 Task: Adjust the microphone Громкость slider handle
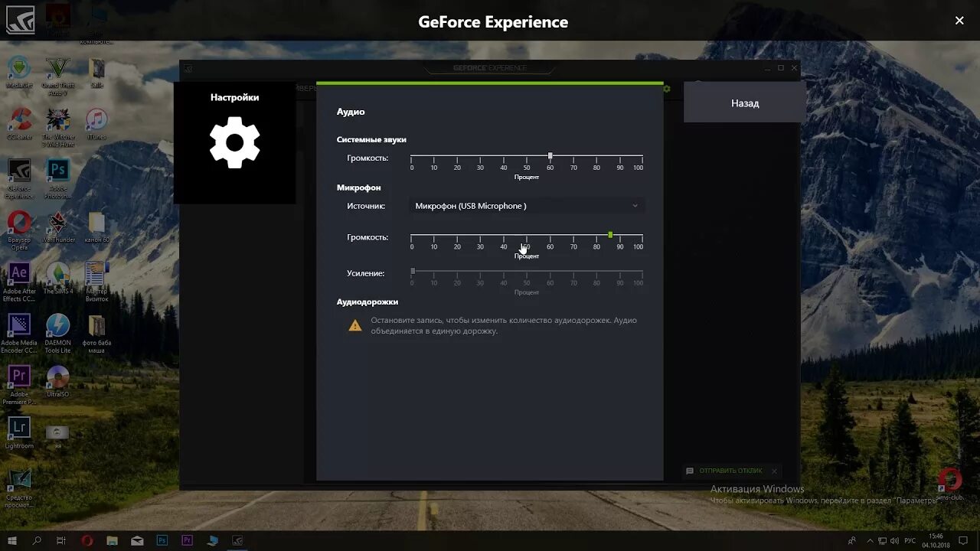[610, 235]
